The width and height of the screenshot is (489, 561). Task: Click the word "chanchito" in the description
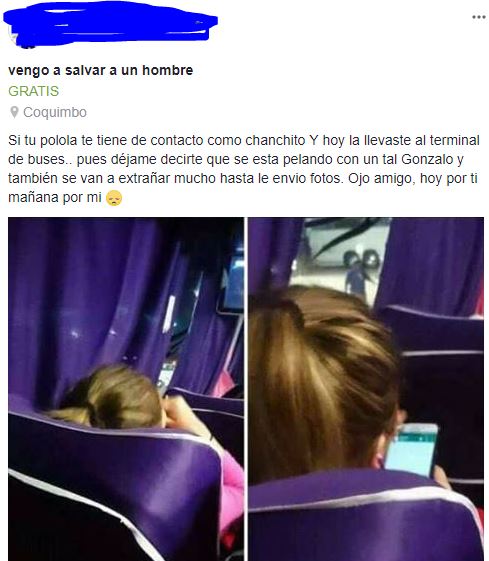[x=275, y=140]
